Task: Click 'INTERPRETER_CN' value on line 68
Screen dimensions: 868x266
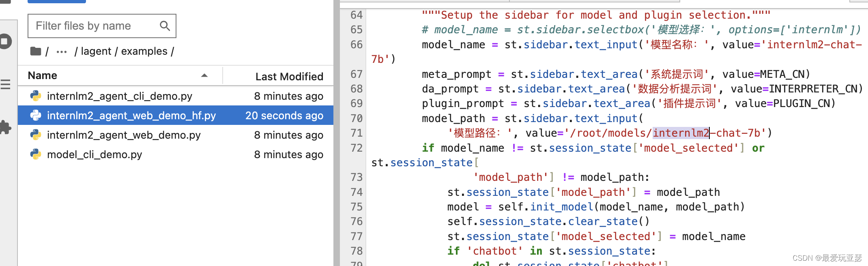Action: click(813, 89)
